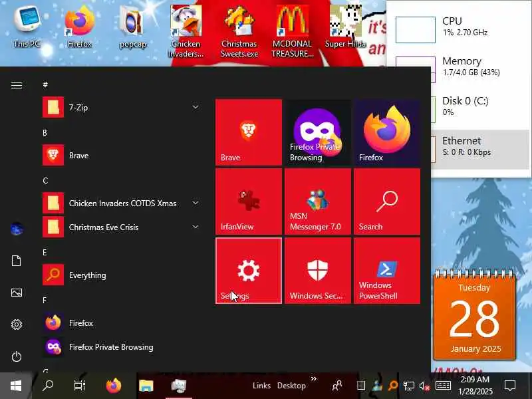Open the touch keyboard tray icon
This screenshot has width=532, height=399.
tap(443, 386)
